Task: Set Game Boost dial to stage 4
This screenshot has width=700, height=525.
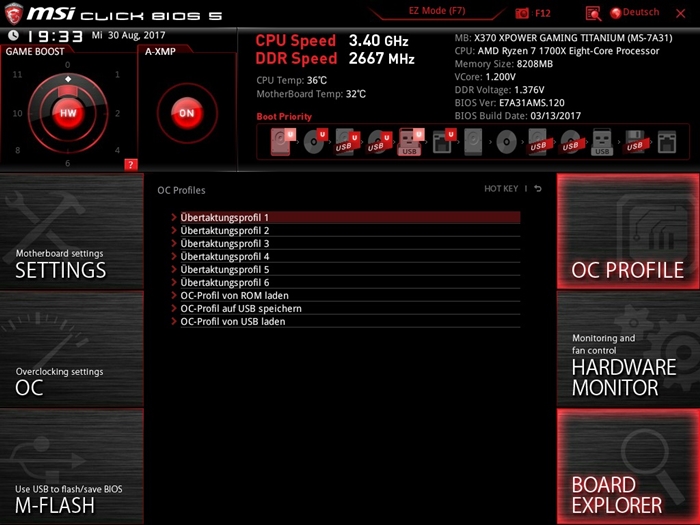Action: click(x=117, y=150)
